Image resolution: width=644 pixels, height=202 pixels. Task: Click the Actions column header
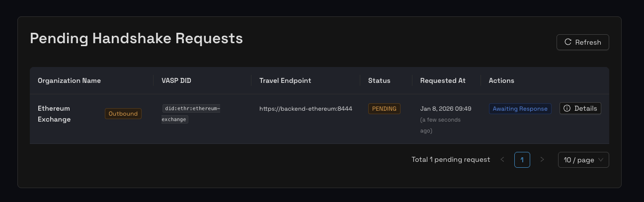tap(501, 80)
